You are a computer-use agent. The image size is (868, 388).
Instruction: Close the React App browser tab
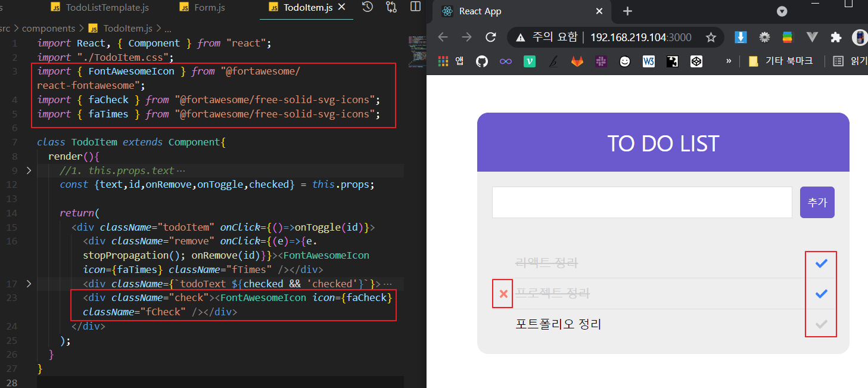click(x=599, y=11)
